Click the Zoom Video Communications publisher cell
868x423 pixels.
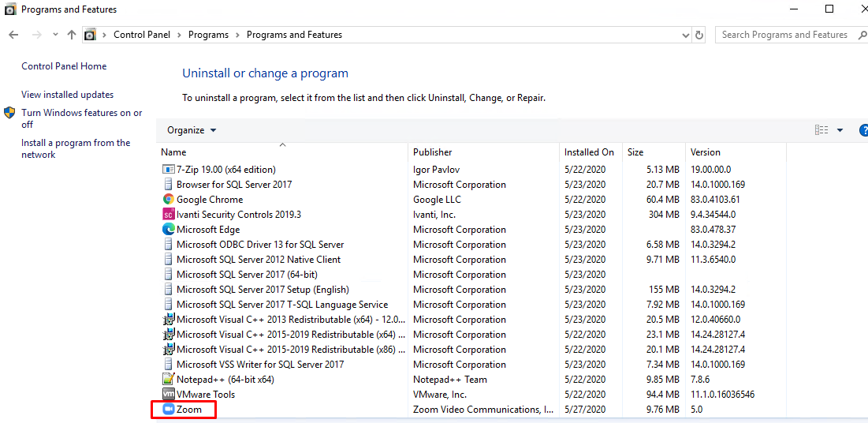[x=483, y=410]
